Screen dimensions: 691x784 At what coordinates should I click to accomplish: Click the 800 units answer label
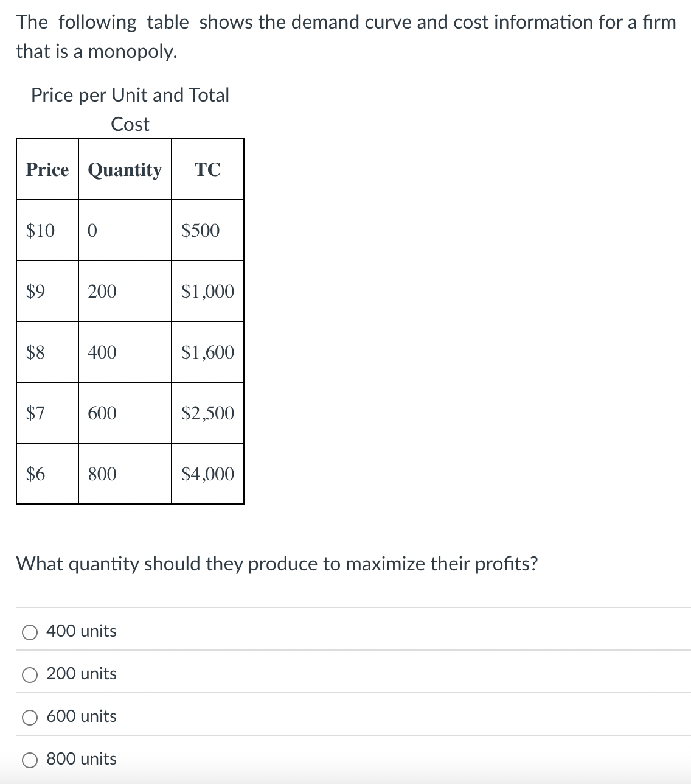pos(81,759)
